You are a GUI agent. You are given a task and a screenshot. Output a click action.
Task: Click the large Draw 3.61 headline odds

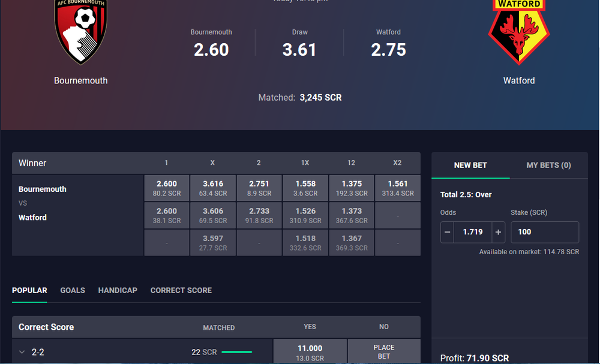click(x=299, y=50)
